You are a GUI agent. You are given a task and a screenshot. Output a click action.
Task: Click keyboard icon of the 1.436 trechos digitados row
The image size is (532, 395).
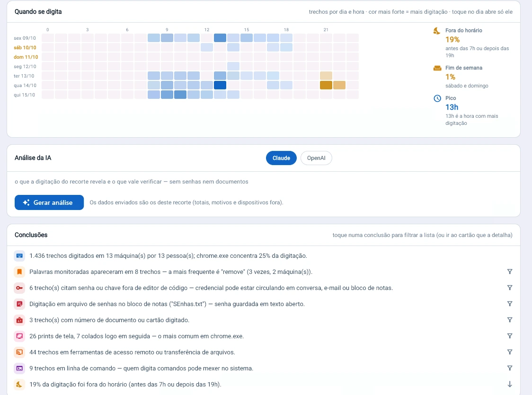click(19, 255)
